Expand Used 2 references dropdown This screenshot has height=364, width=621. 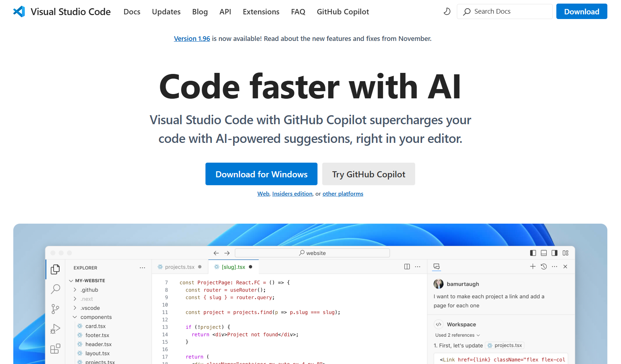pyautogui.click(x=458, y=335)
